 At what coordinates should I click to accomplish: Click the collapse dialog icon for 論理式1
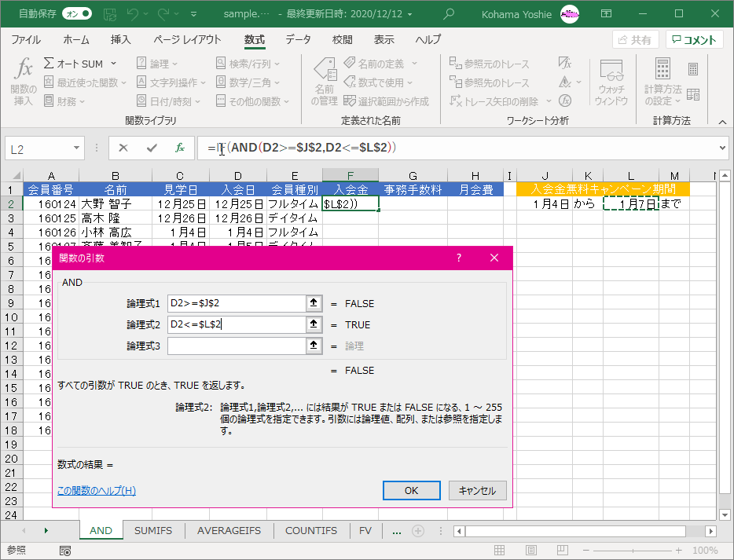point(314,303)
